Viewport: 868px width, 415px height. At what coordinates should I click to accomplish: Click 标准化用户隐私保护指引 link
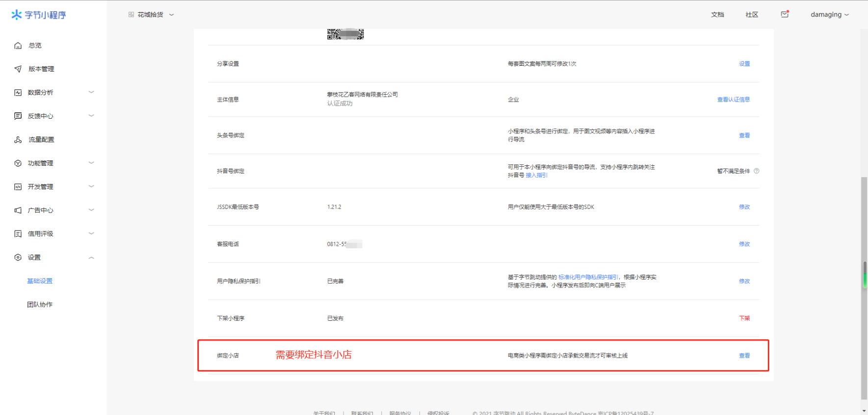[588, 277]
